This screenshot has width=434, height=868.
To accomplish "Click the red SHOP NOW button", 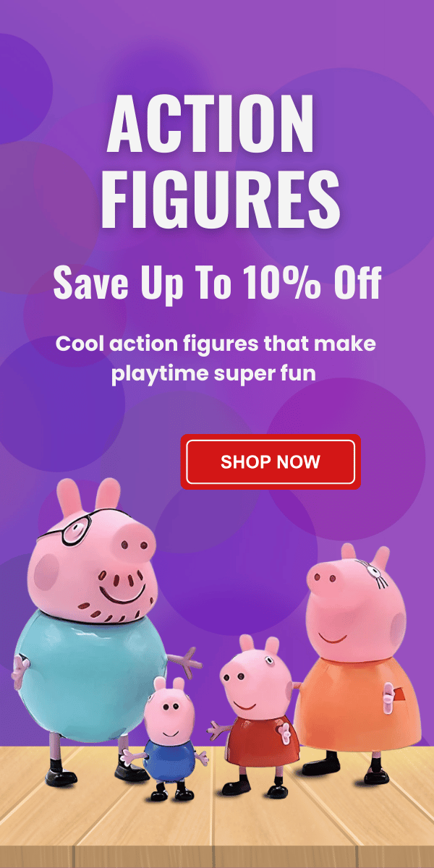I will [x=271, y=461].
